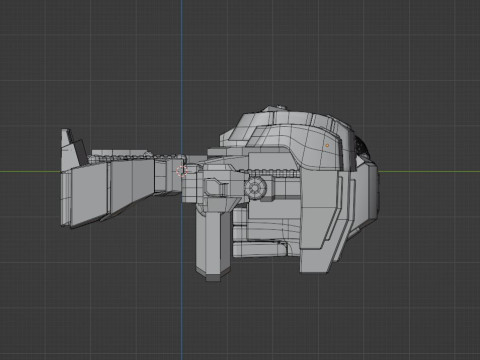The height and width of the screenshot is (360, 480).
Task: Select the hexagonal recess on receiver side
Action: (x=216, y=187)
